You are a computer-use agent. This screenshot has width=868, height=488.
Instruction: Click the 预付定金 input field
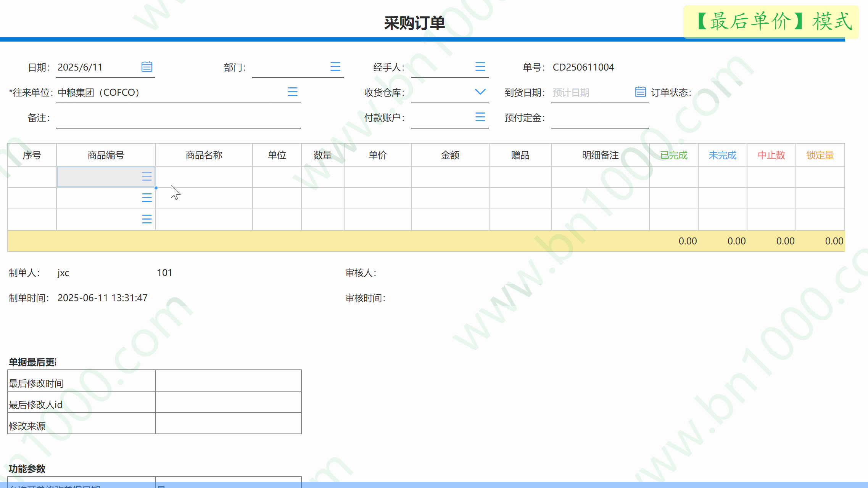coord(600,118)
